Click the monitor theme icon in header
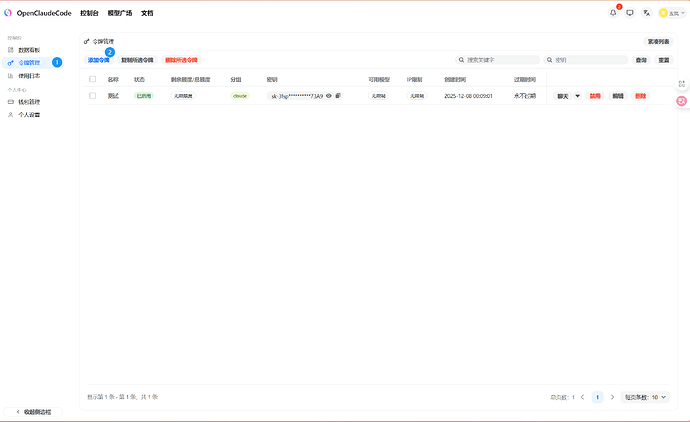 click(630, 13)
